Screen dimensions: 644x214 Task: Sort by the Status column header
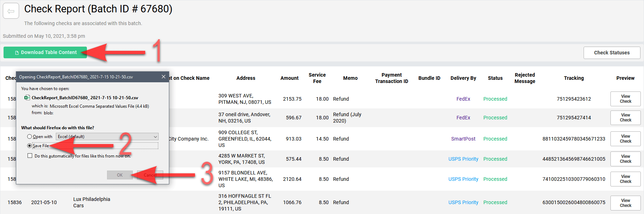495,78
